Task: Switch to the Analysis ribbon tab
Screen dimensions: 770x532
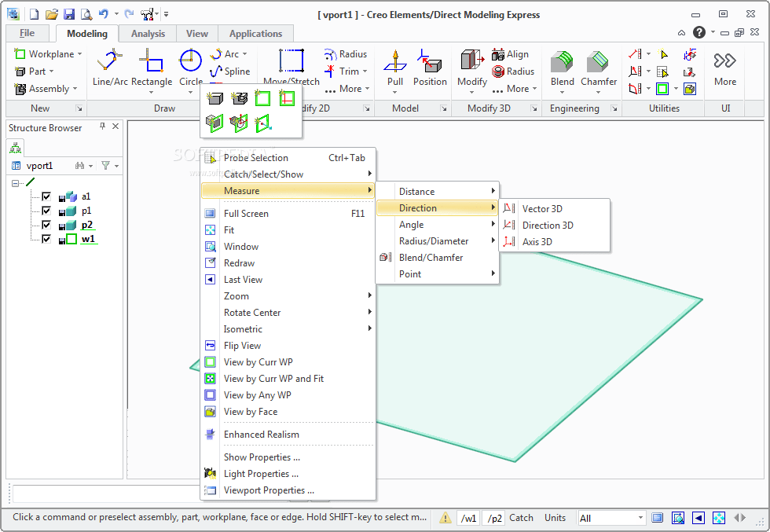Action: (x=148, y=34)
